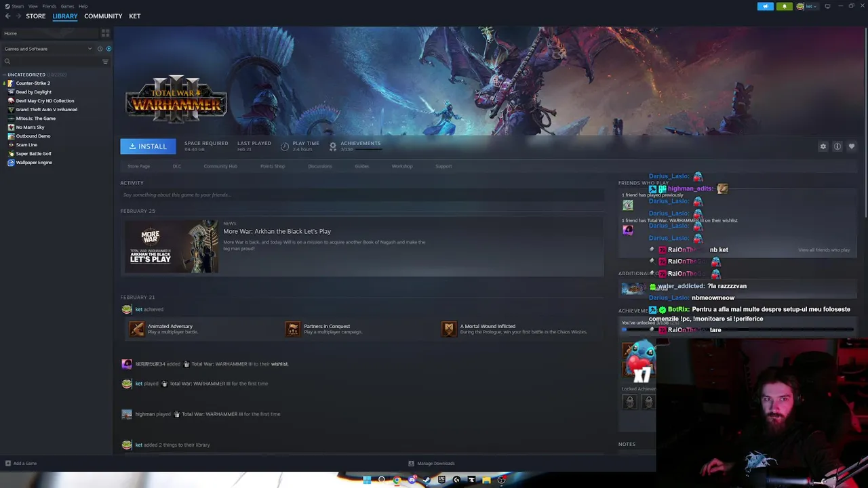Toggle sort by recent activity clock icon
Viewport: 868px width, 488px height.
(100, 49)
